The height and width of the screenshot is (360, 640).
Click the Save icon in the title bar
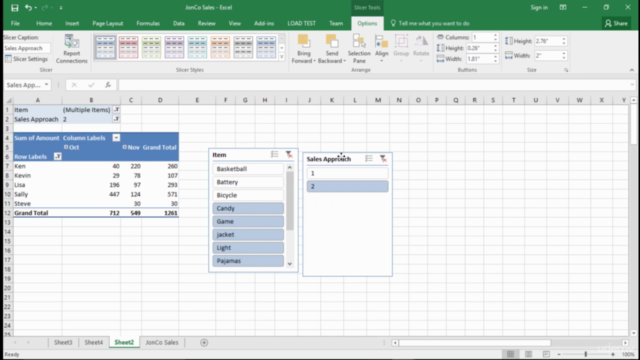tap(15, 7)
